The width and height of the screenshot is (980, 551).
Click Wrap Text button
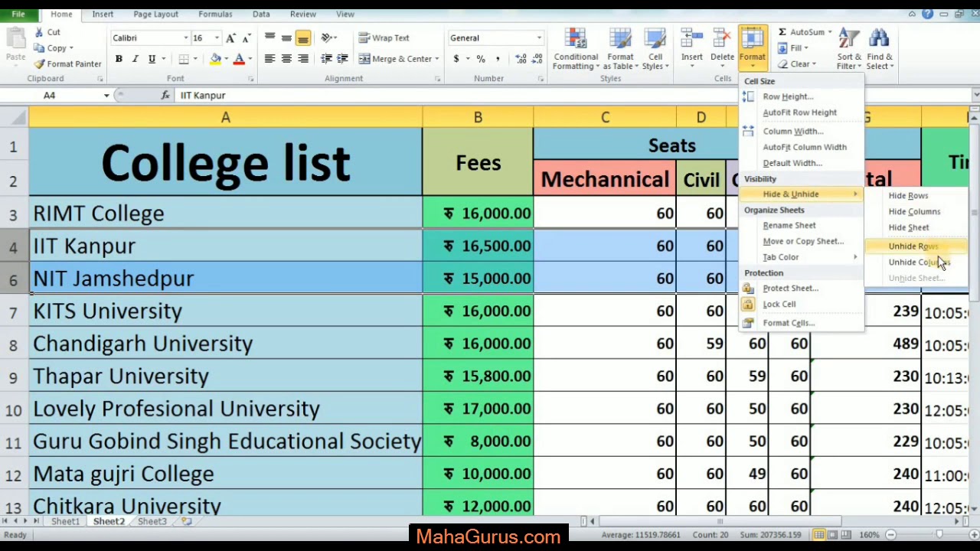(x=384, y=37)
